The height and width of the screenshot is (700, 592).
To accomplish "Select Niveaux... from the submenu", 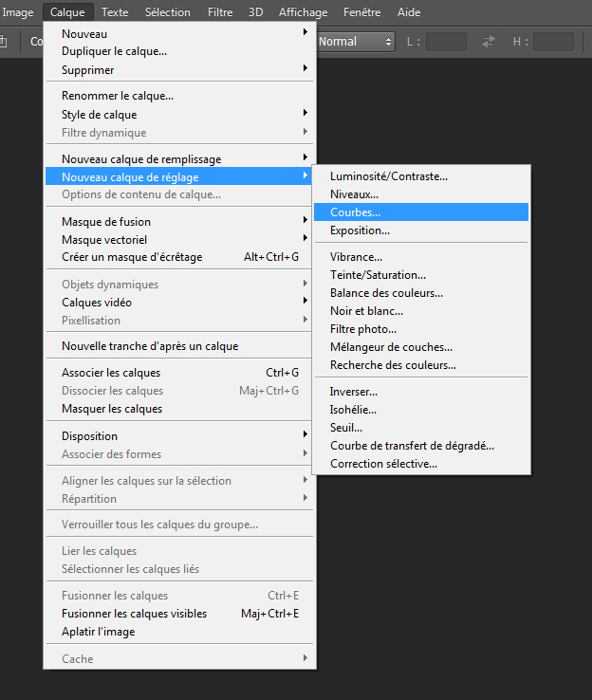I will [354, 194].
